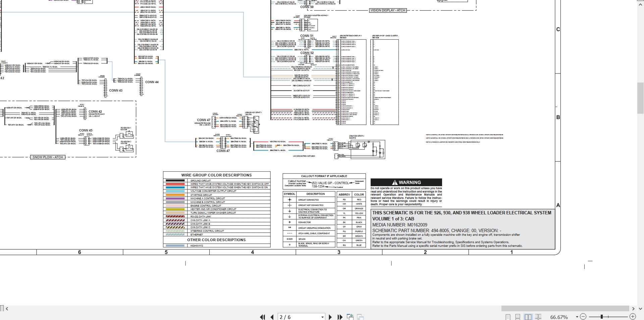Click the STARTING CIRCUIT legend row
Image resolution: width=644 pixels, height=320 pixels.
coord(217,195)
